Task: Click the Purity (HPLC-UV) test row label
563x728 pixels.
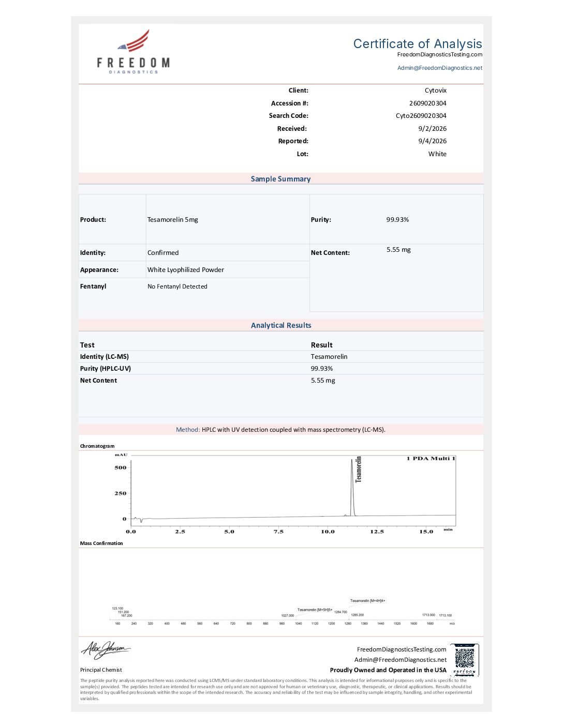Action: (x=106, y=369)
